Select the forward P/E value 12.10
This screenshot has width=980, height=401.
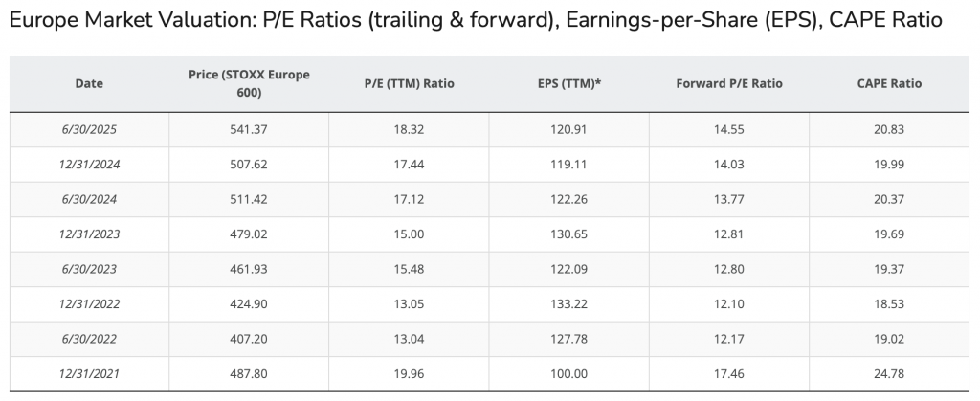[729, 304]
